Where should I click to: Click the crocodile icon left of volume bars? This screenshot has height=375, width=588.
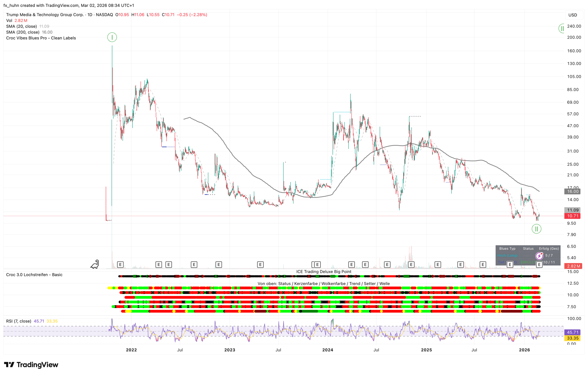point(95,264)
